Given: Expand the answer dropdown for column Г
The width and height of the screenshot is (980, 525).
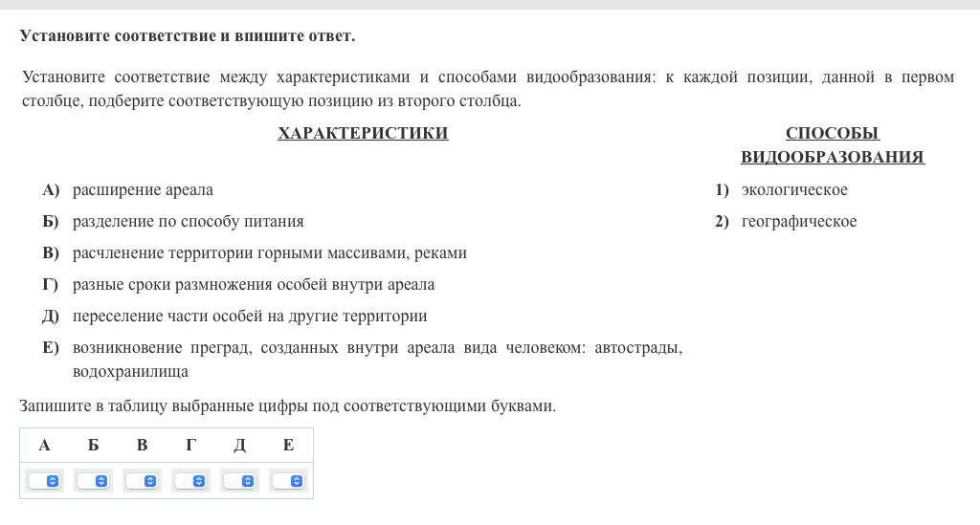Looking at the screenshot, I should [x=190, y=481].
